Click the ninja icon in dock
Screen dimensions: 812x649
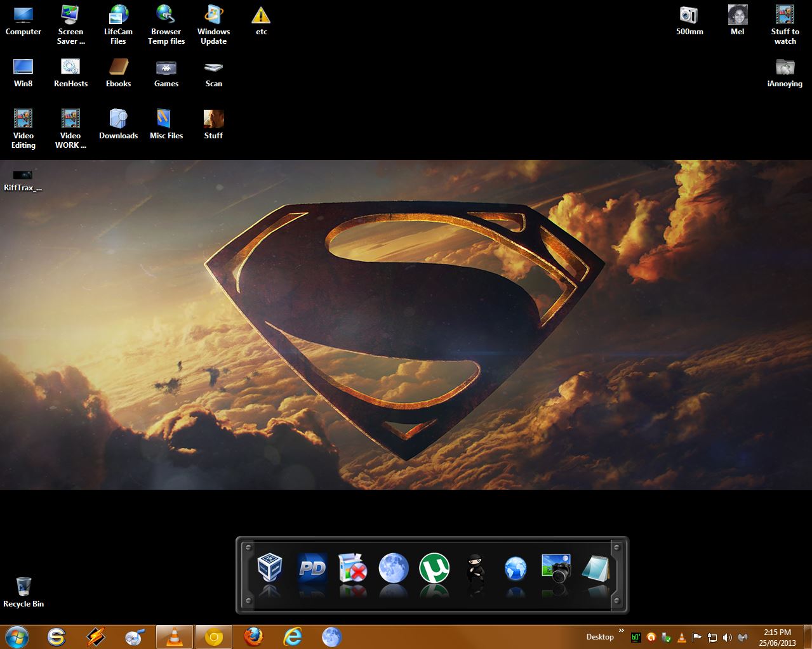(476, 568)
